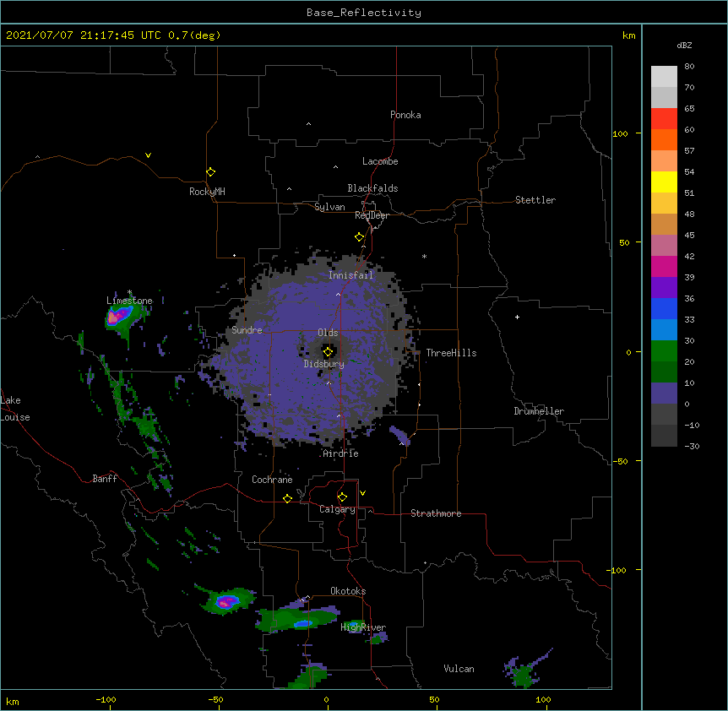Click the right axis -50 tick label

click(620, 461)
